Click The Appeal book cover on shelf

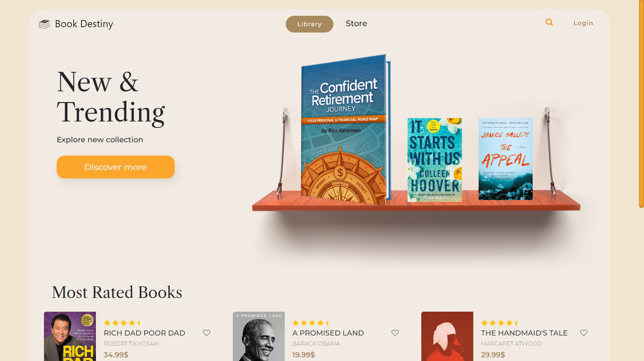505,159
